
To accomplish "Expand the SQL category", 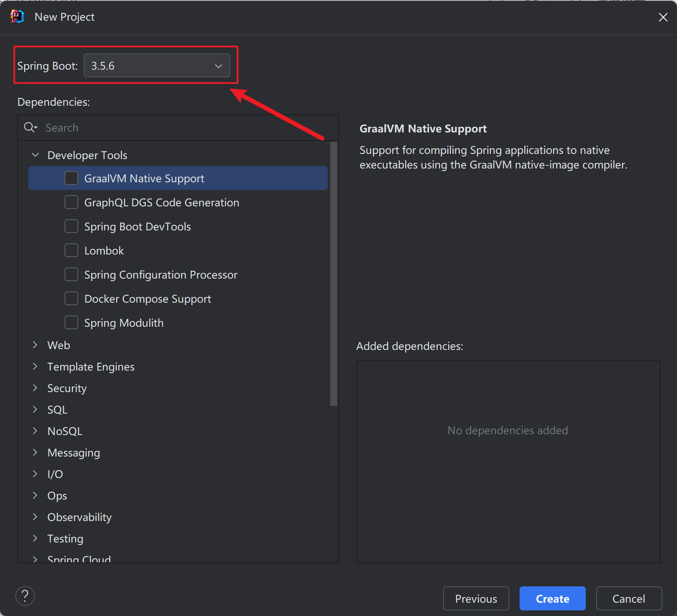I will (x=35, y=409).
